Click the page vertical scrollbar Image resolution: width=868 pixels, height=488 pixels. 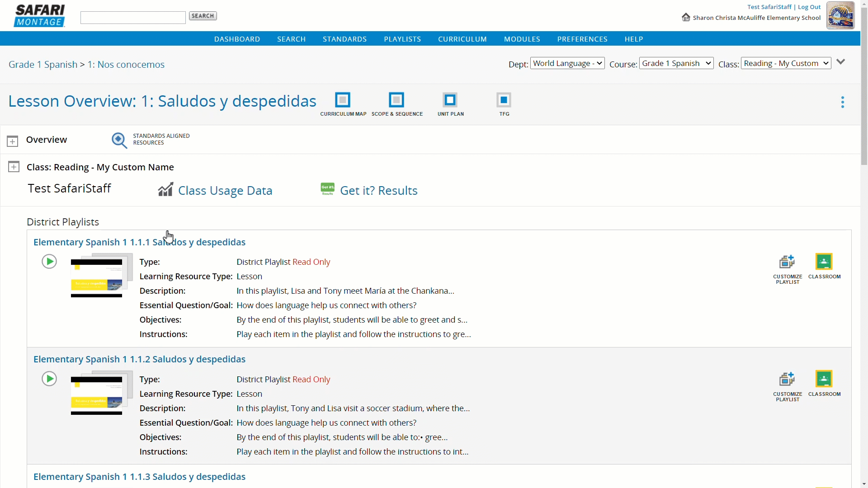tap(864, 86)
